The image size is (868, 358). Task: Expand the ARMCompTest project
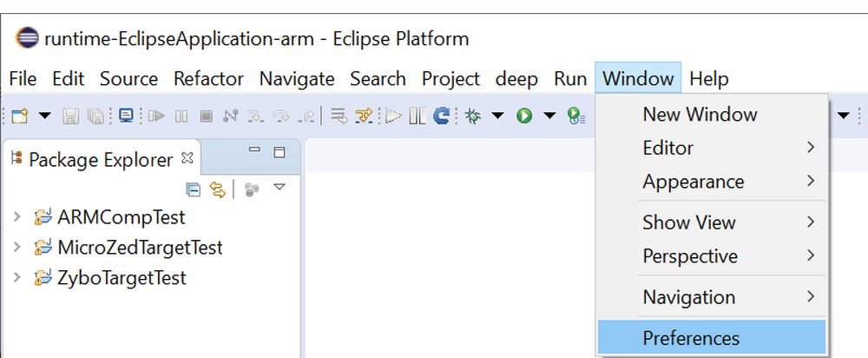click(16, 216)
